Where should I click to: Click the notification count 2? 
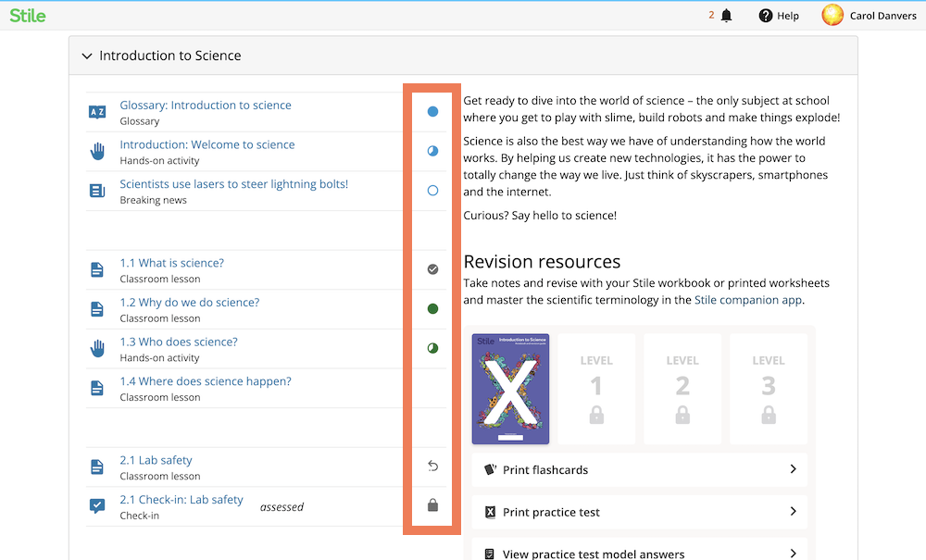711,16
